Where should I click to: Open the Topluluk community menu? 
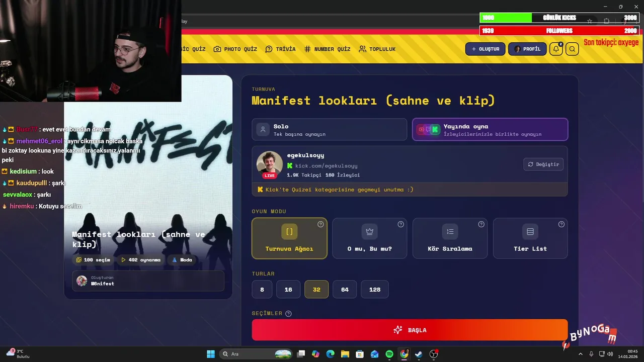tap(377, 49)
